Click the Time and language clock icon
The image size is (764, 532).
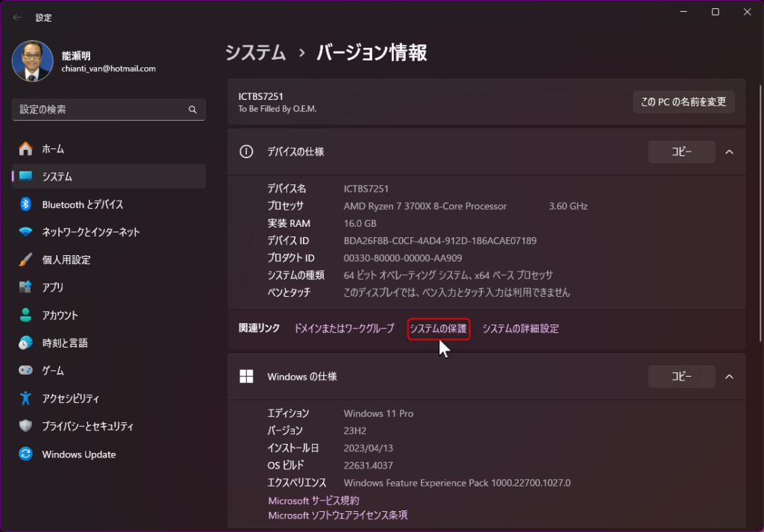pos(25,342)
